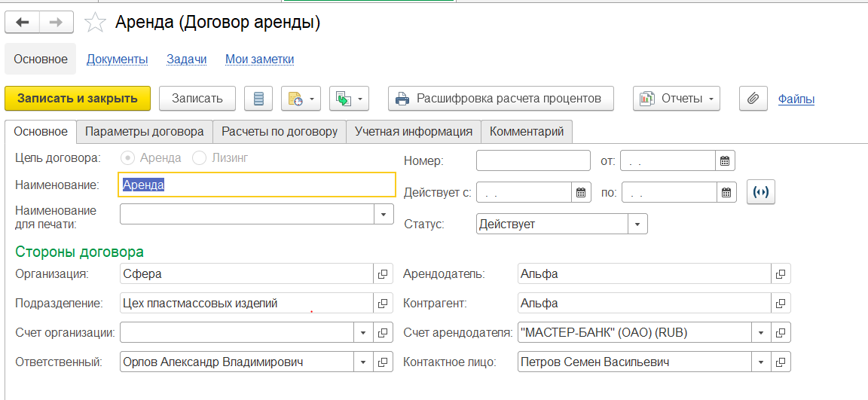Select the inner Основное tab

41,132
